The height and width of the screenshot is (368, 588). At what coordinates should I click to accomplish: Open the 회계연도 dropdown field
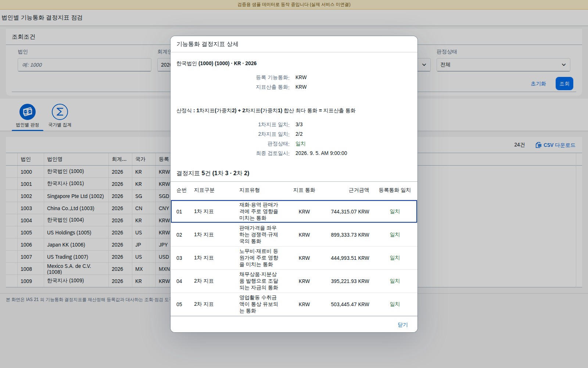coord(164,65)
